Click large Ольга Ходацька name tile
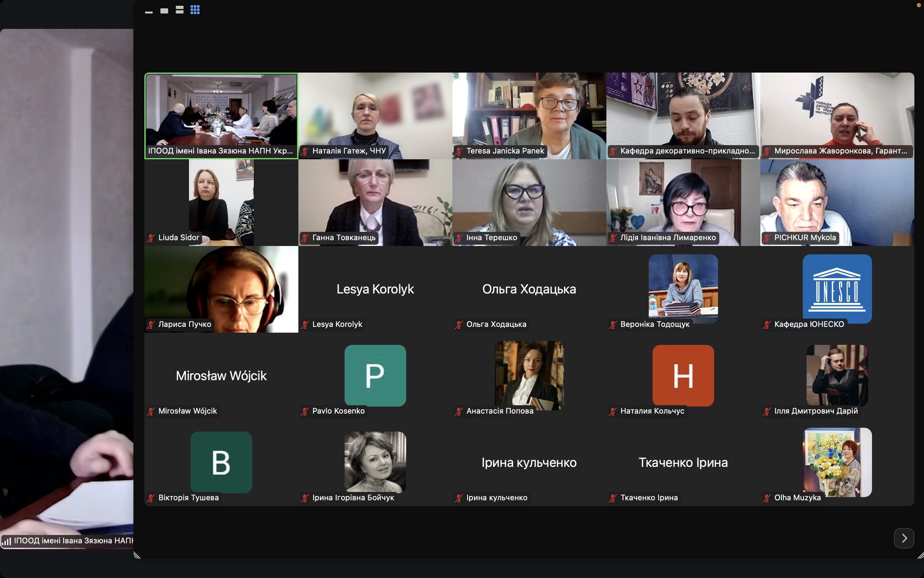Screen dimensions: 924x578 point(529,289)
